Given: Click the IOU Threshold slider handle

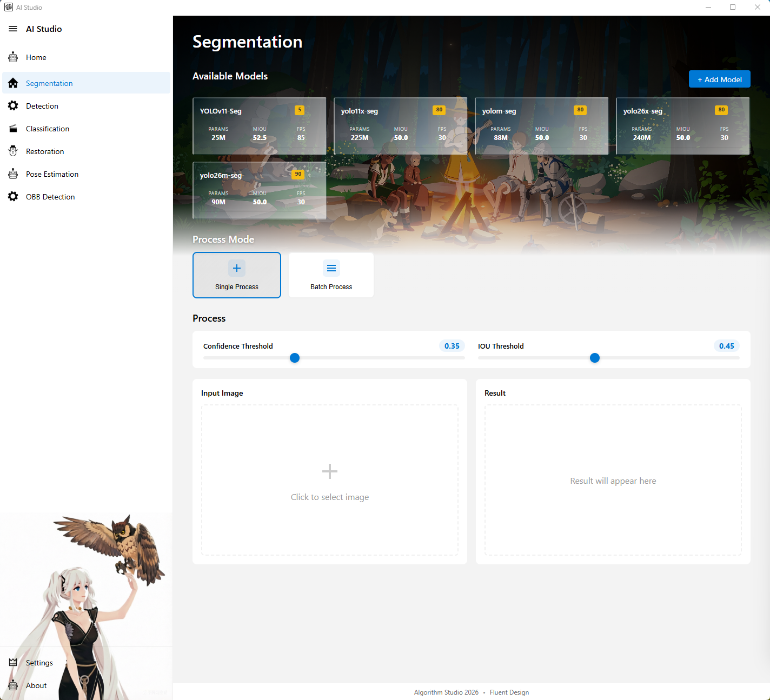Looking at the screenshot, I should [x=595, y=358].
